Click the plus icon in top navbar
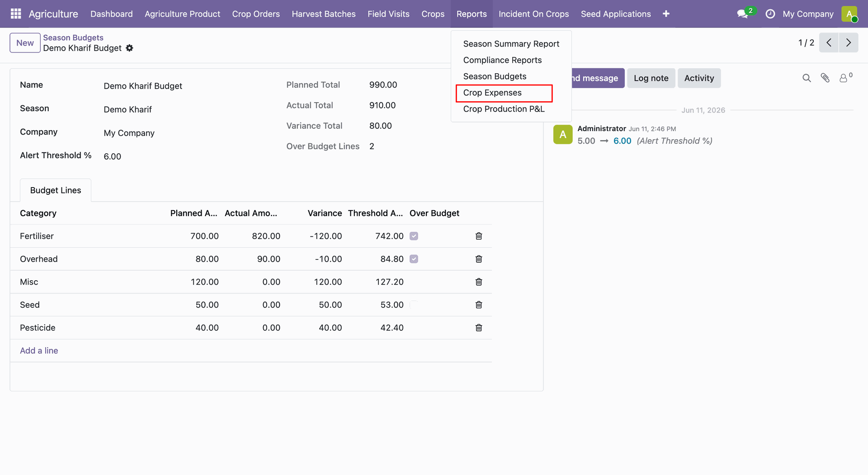 (x=666, y=14)
